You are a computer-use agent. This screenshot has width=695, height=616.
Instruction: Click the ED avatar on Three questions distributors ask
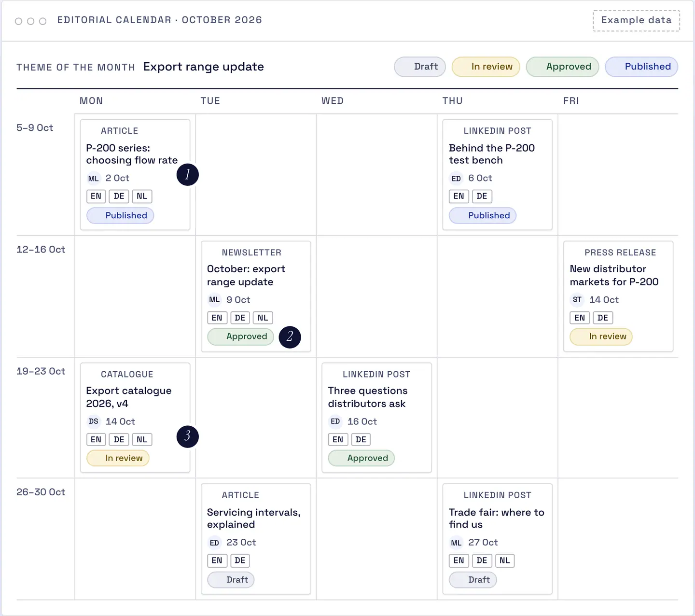coord(335,421)
